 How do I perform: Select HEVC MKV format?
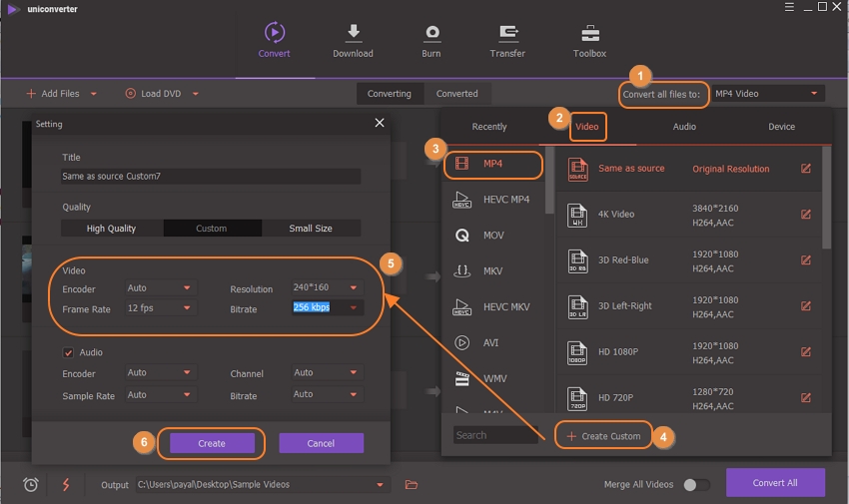tap(492, 307)
